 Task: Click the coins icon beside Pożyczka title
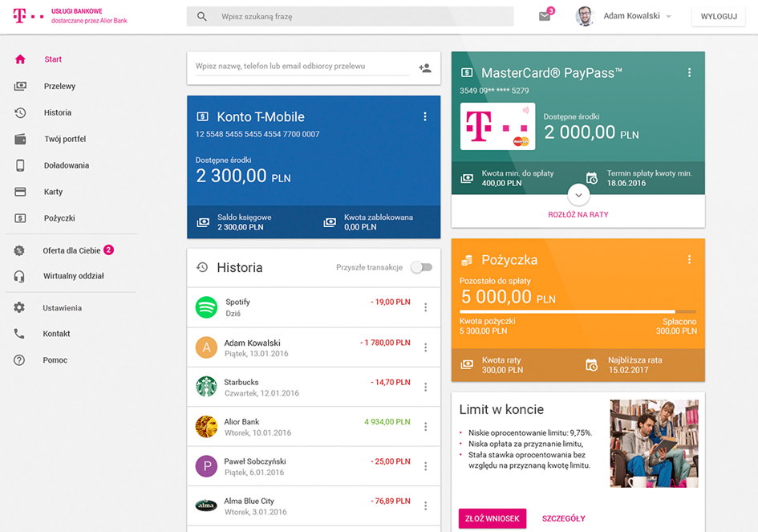tap(467, 260)
